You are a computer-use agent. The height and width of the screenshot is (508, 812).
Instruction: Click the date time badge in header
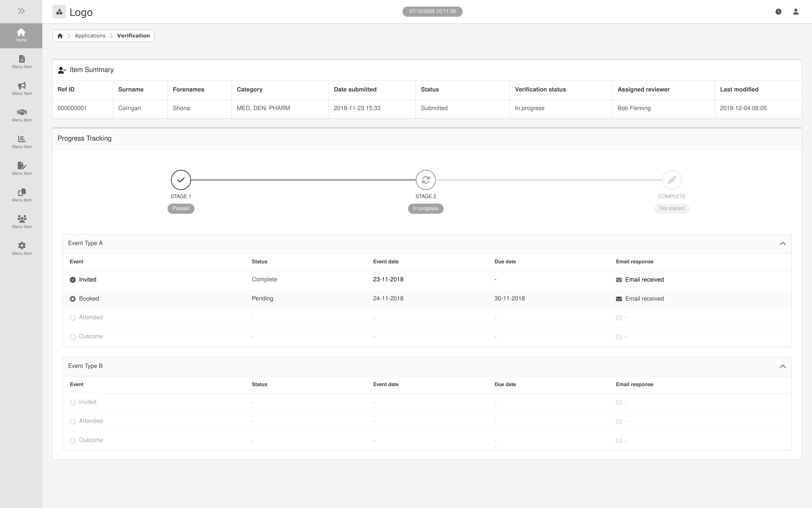(x=432, y=11)
